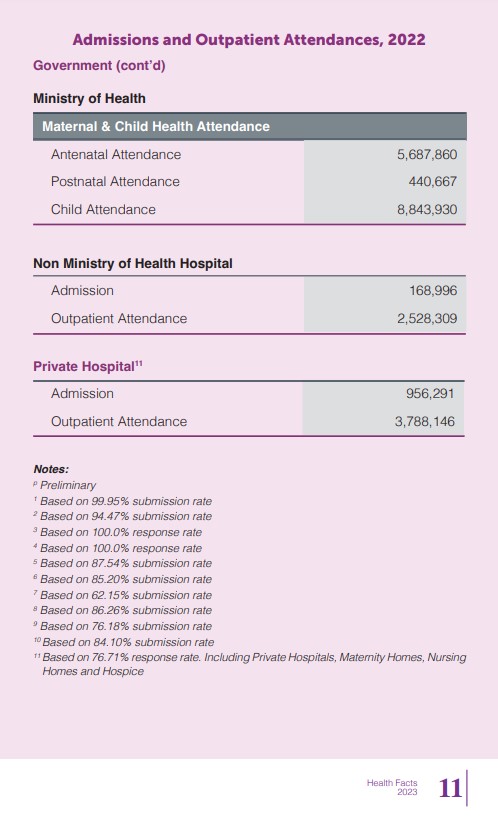This screenshot has width=498, height=817.
Task: Click the page number 11
Action: [x=450, y=788]
